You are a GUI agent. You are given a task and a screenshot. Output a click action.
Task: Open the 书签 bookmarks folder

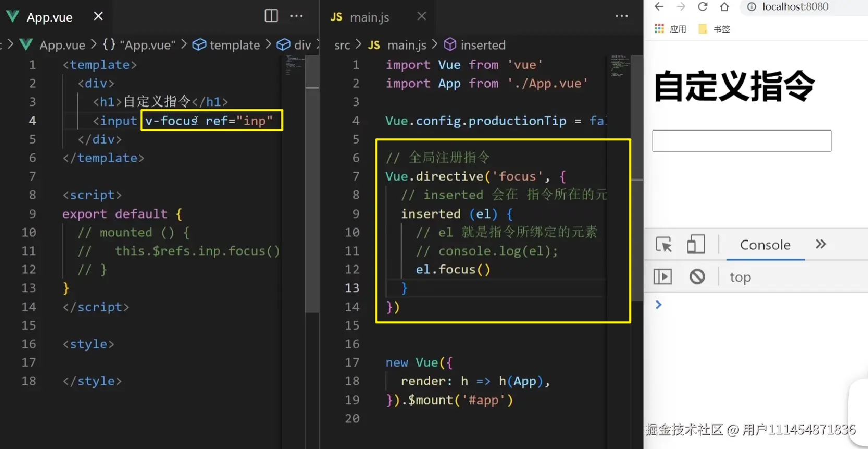(714, 29)
